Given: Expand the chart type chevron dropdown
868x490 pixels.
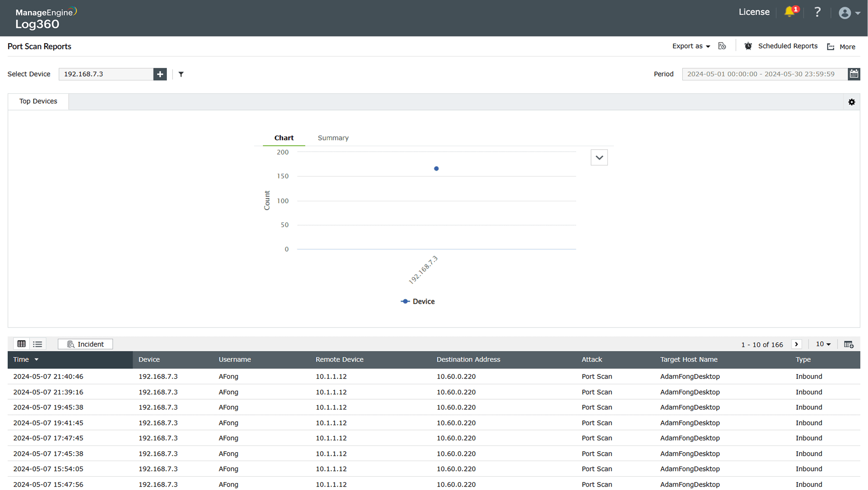Looking at the screenshot, I should coord(599,158).
